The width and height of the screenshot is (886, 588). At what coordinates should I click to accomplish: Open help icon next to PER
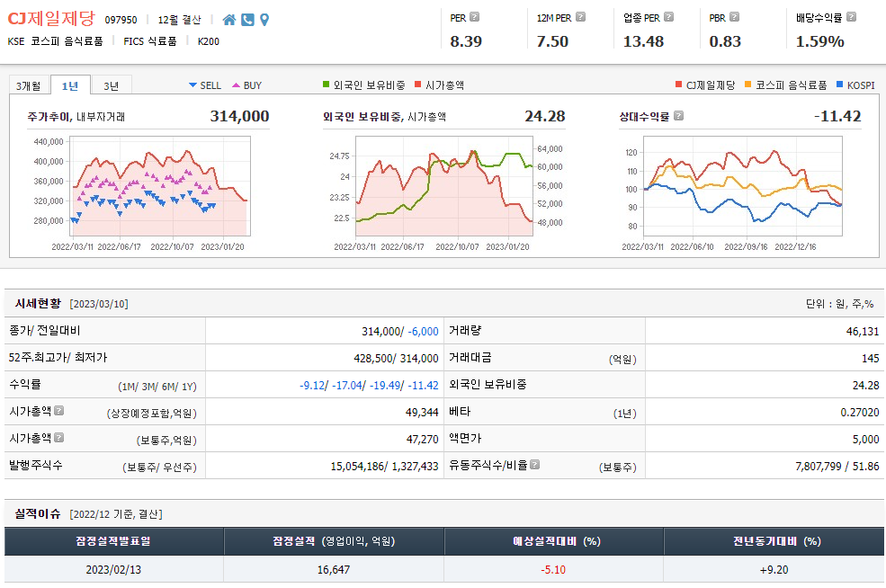point(475,17)
